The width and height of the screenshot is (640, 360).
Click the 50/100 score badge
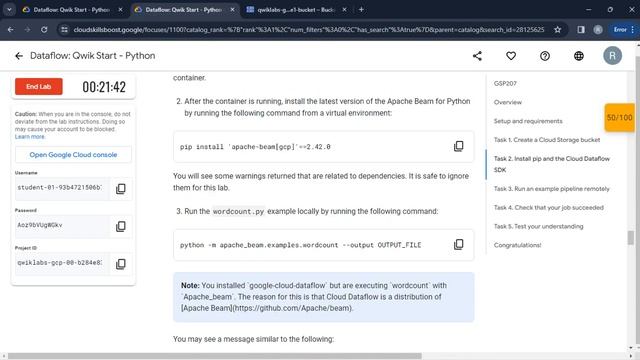(619, 118)
